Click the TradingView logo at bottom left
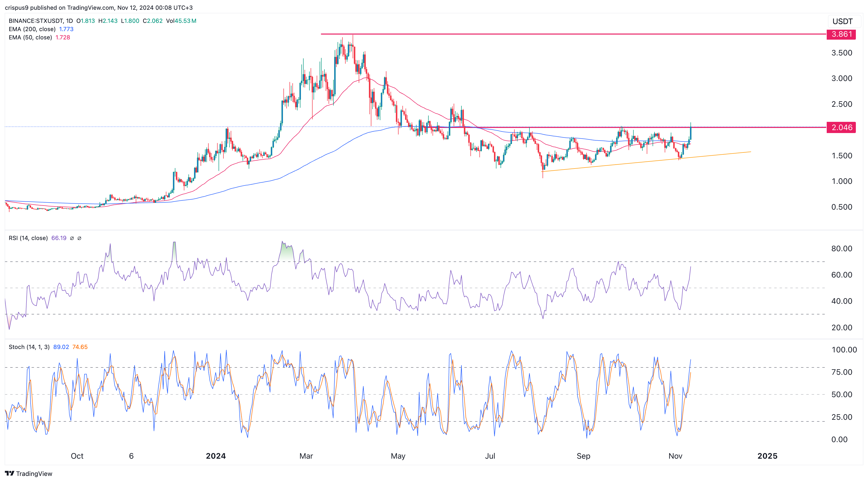 28,473
